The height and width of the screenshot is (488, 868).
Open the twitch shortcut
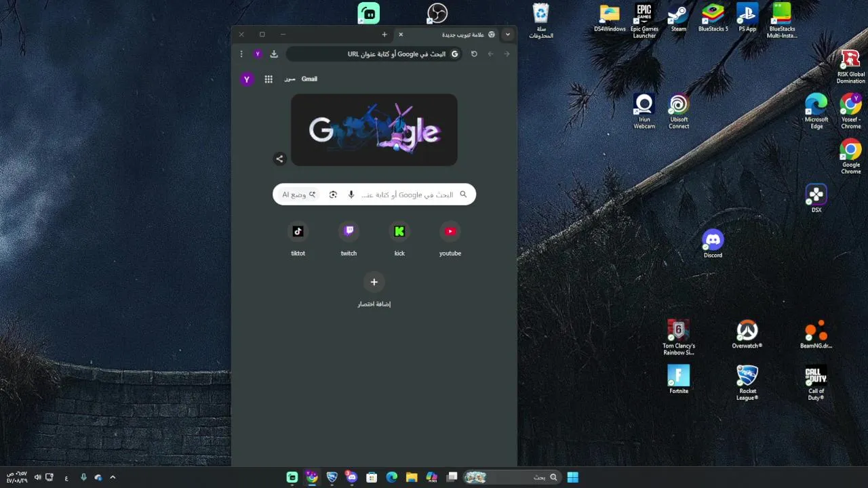point(349,239)
